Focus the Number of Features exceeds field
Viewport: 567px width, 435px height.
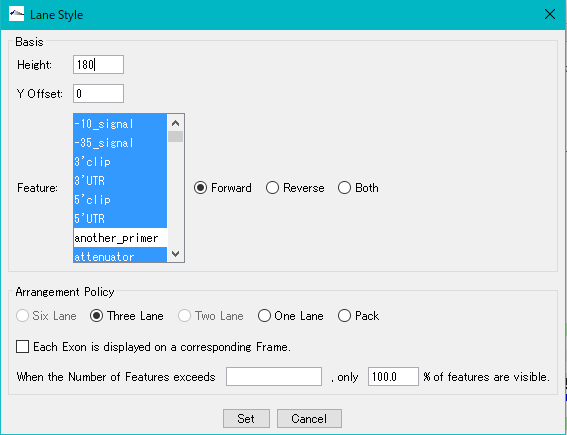[274, 376]
